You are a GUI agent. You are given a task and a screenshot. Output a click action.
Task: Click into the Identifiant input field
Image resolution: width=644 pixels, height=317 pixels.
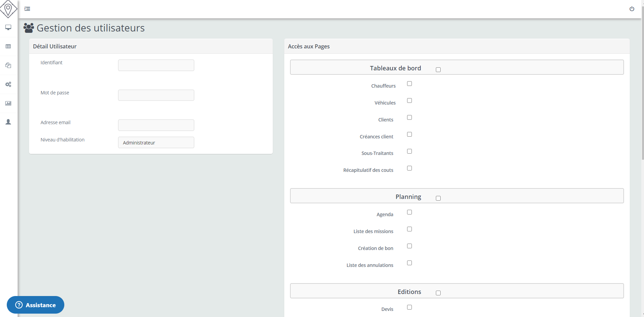click(156, 65)
